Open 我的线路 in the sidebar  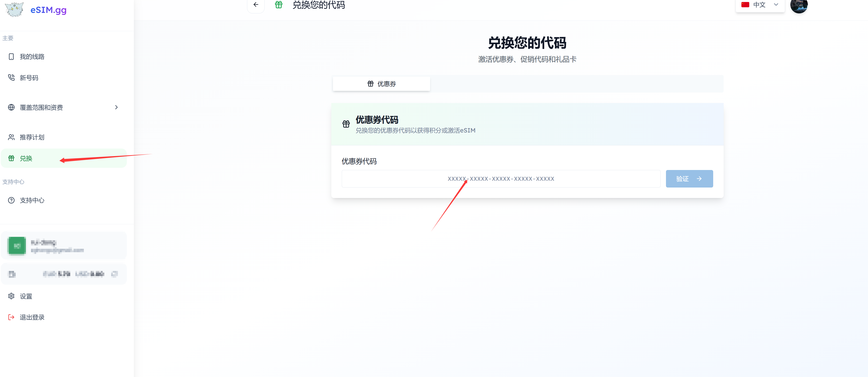point(64,57)
